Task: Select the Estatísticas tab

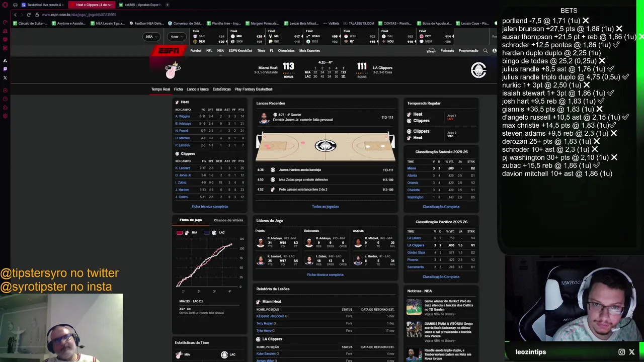Action: (221, 89)
